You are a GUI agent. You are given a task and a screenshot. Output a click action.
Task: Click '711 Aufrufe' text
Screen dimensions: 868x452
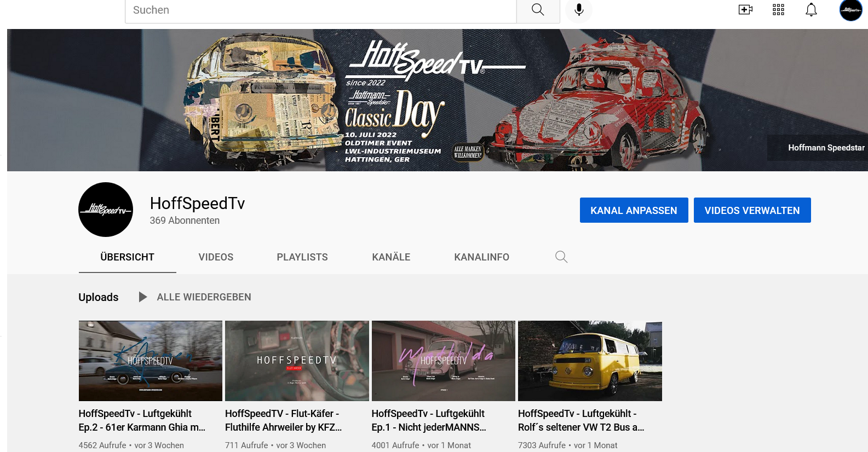pos(246,445)
